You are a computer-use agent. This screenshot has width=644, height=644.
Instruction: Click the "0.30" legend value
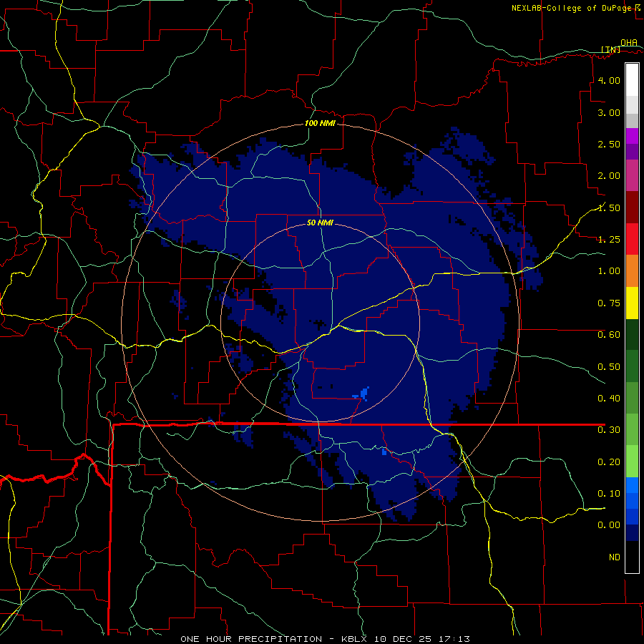(609, 430)
